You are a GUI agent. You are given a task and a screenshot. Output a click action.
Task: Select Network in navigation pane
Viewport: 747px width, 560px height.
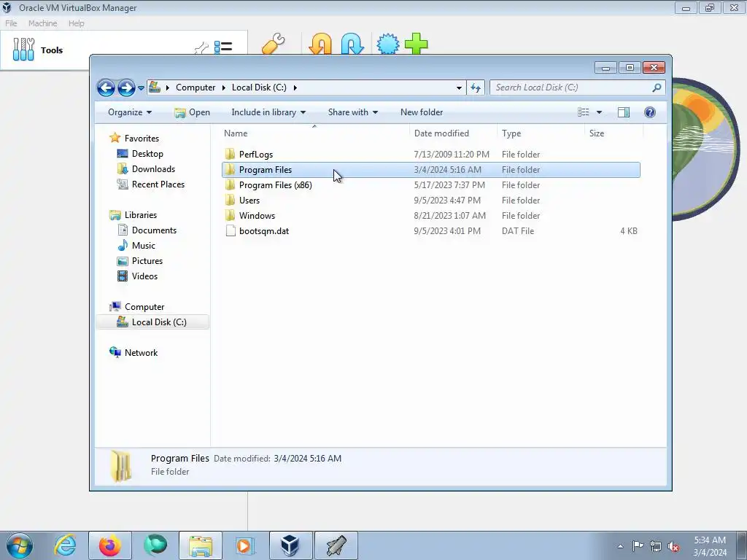(x=141, y=353)
